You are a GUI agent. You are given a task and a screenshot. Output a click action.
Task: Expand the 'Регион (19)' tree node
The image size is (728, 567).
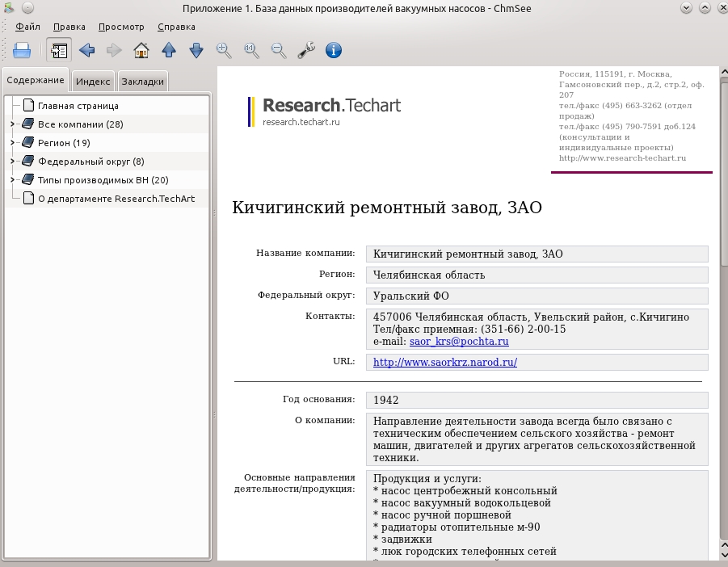pyautogui.click(x=13, y=142)
